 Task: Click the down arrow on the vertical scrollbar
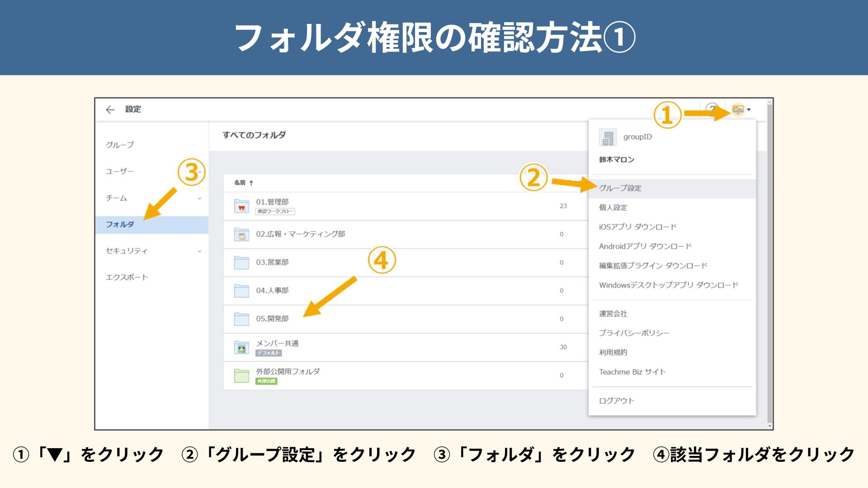pos(770,426)
